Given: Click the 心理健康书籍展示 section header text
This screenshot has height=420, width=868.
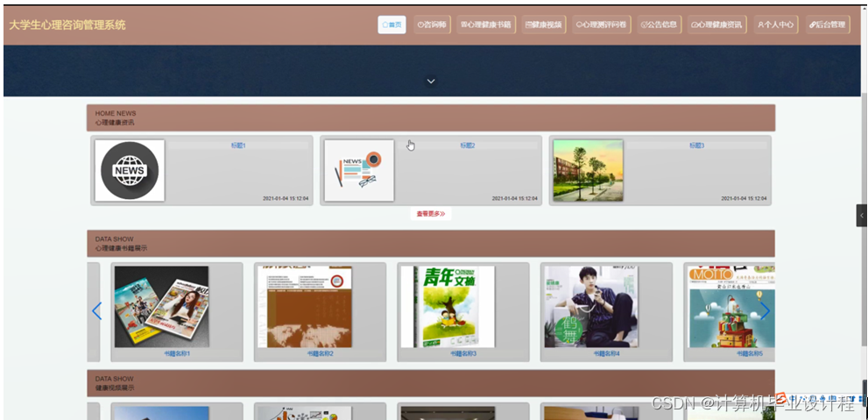Looking at the screenshot, I should [x=121, y=248].
